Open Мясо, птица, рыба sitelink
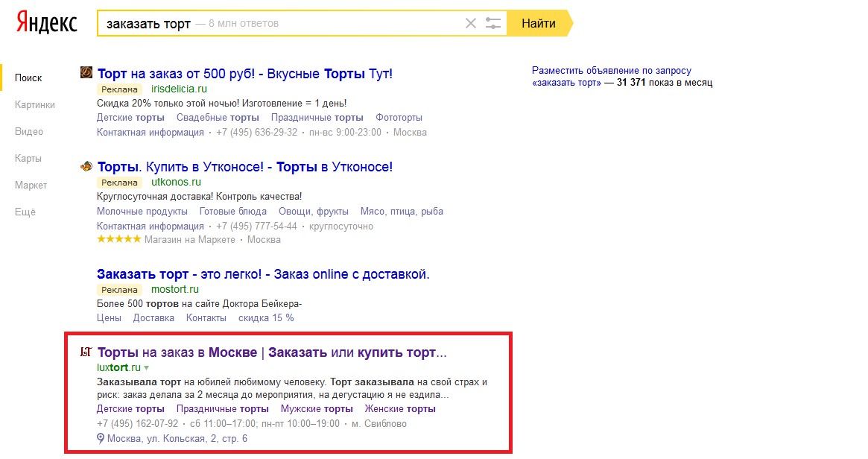Viewport: 868px width, 459px height. [402, 211]
